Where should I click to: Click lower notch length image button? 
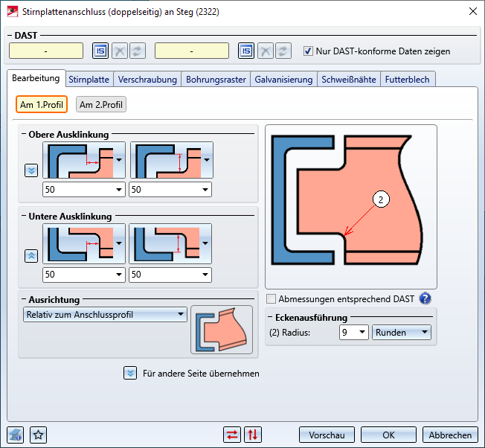[x=84, y=244]
